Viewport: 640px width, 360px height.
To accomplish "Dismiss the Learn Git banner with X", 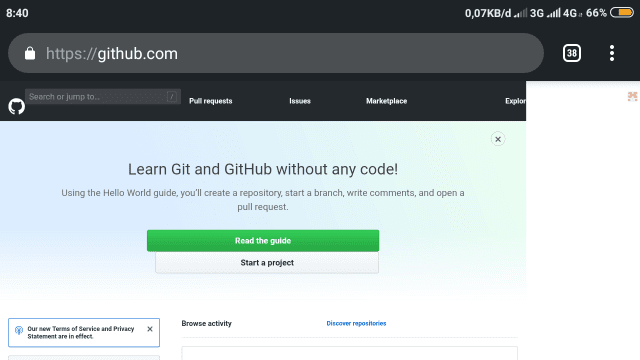I will (x=498, y=139).
